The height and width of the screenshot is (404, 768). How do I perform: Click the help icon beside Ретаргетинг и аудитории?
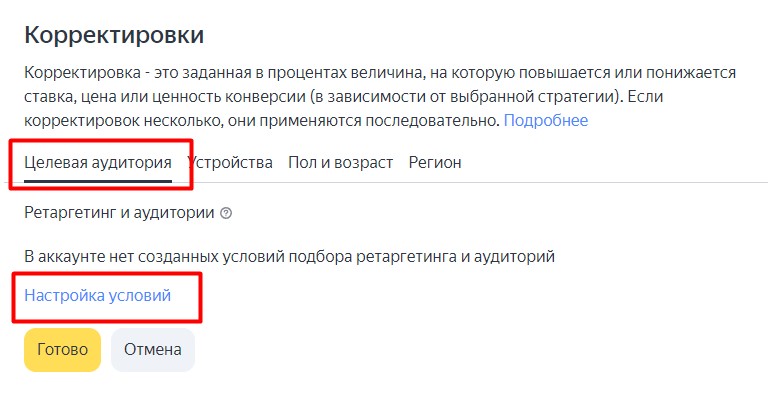tap(226, 213)
